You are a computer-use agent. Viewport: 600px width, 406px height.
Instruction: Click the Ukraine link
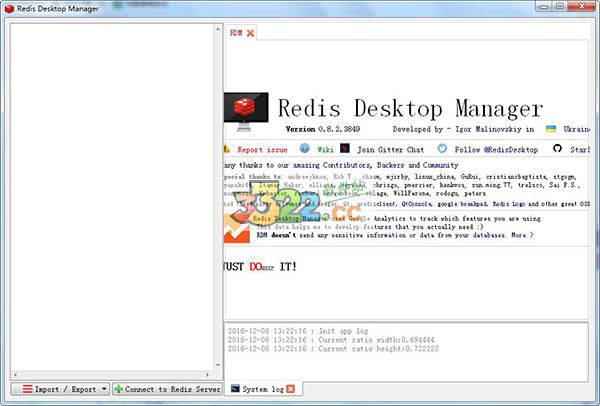click(x=576, y=129)
